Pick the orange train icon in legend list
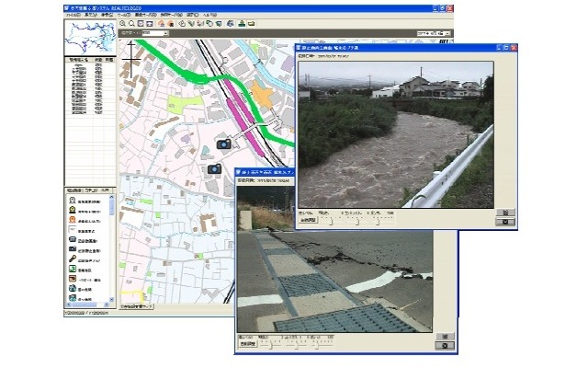588x368 pixels. coord(73,220)
